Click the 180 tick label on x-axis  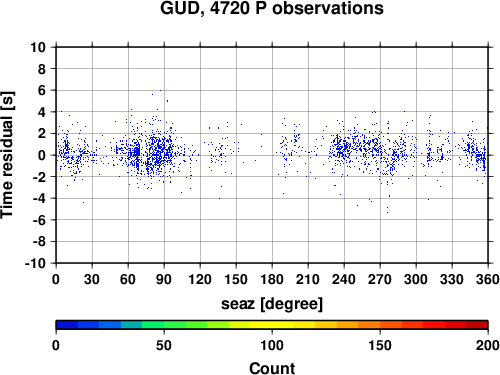[x=272, y=279]
